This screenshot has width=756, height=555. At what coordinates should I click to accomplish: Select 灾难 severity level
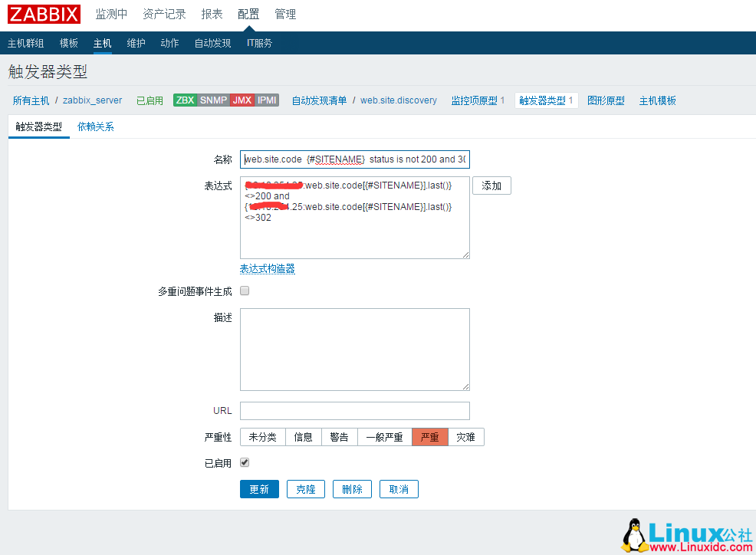pyautogui.click(x=465, y=437)
